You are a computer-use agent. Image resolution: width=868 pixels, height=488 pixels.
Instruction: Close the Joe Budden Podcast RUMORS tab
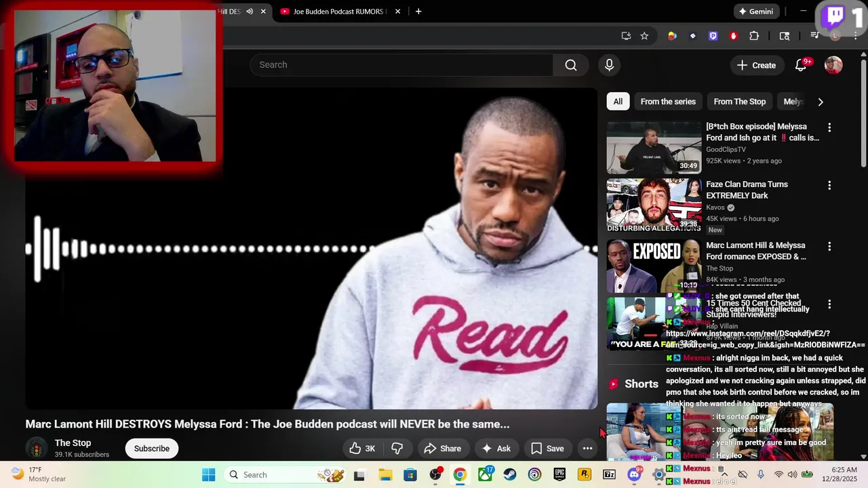coord(397,12)
